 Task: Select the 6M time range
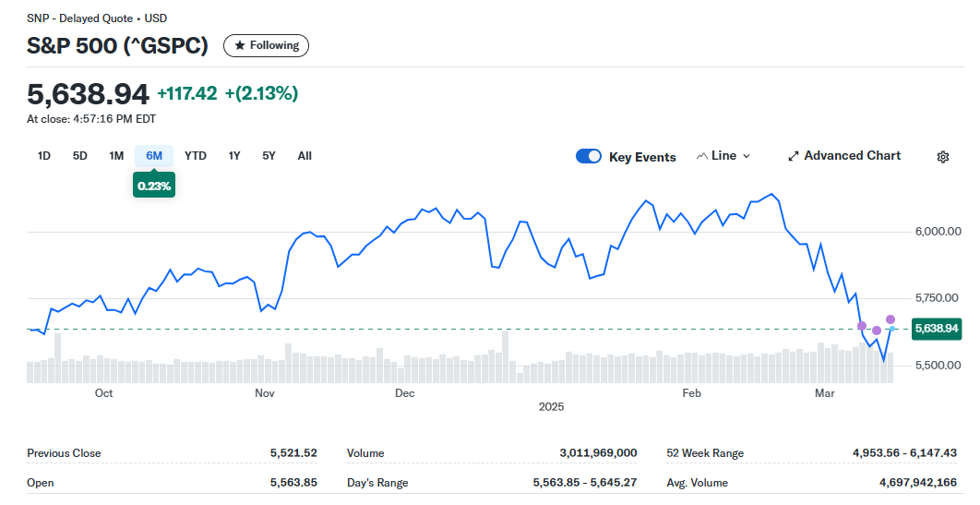(x=154, y=156)
